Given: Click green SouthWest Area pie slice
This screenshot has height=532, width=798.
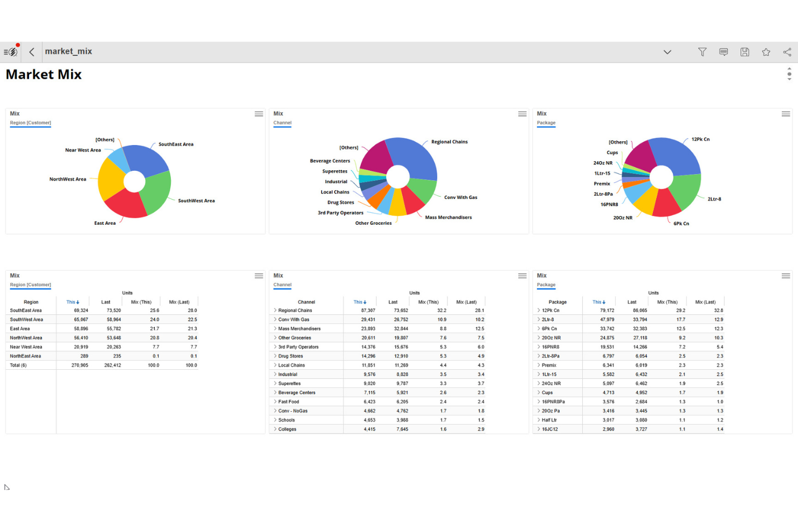Looking at the screenshot, I should click(x=157, y=193).
